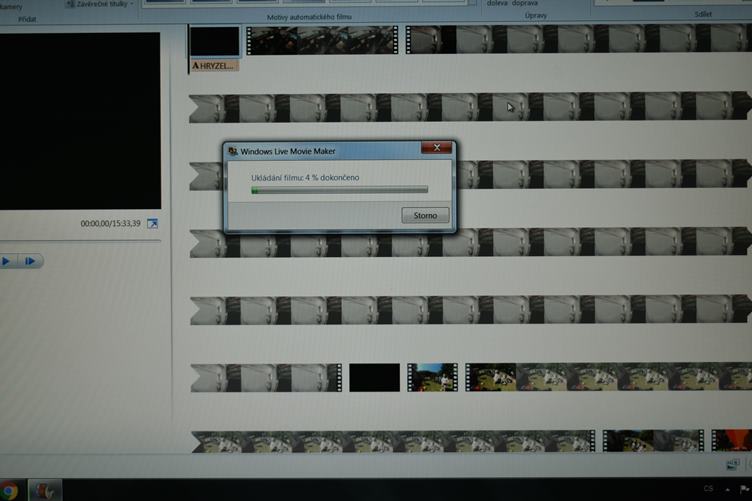Click the CS language indicator
752x501 pixels.
point(708,489)
